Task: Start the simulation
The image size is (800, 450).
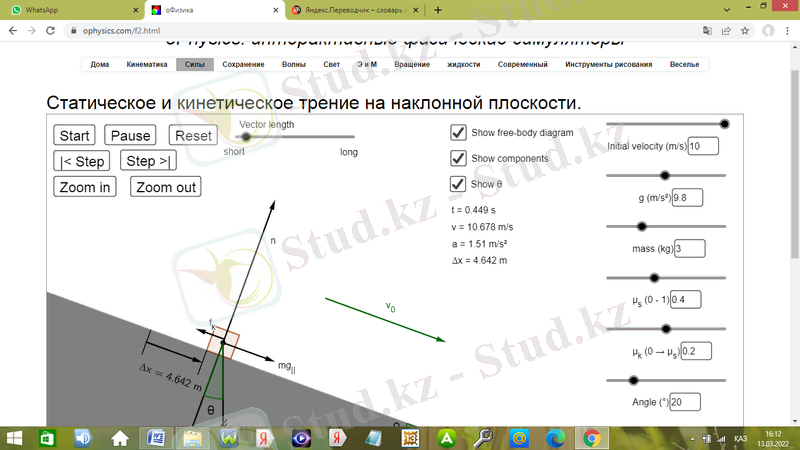Action: (74, 136)
